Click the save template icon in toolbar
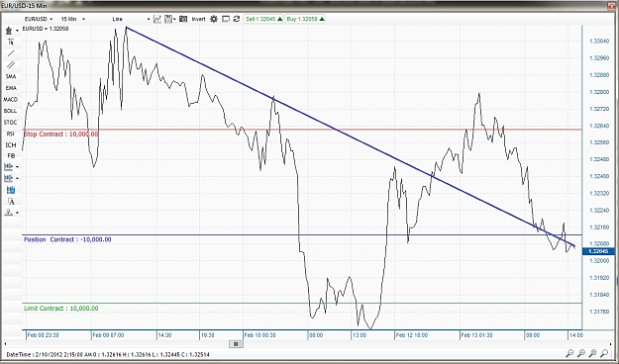 168,19
